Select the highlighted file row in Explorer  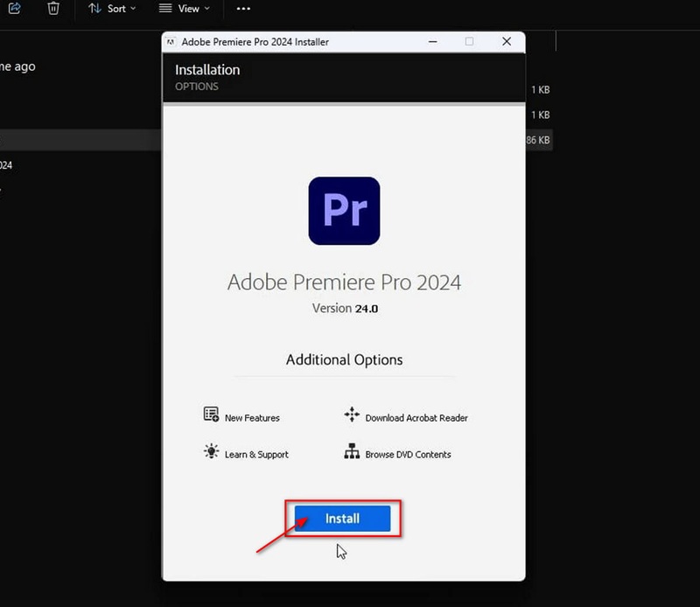79,140
